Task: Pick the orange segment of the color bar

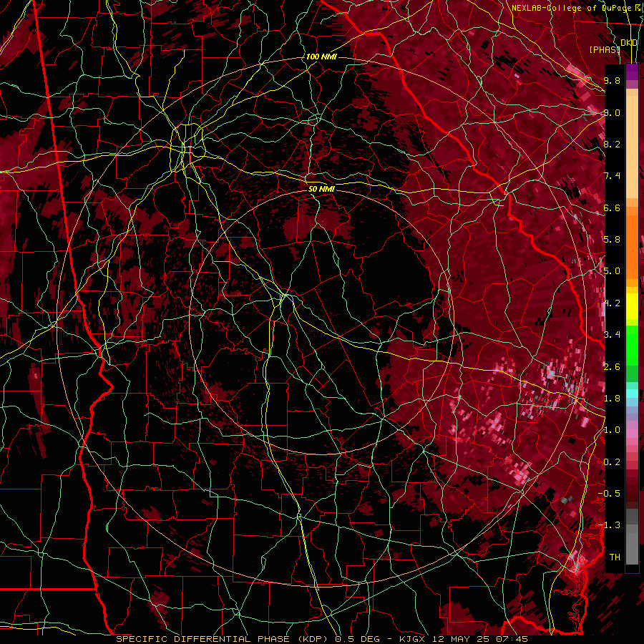Action: pos(632,246)
